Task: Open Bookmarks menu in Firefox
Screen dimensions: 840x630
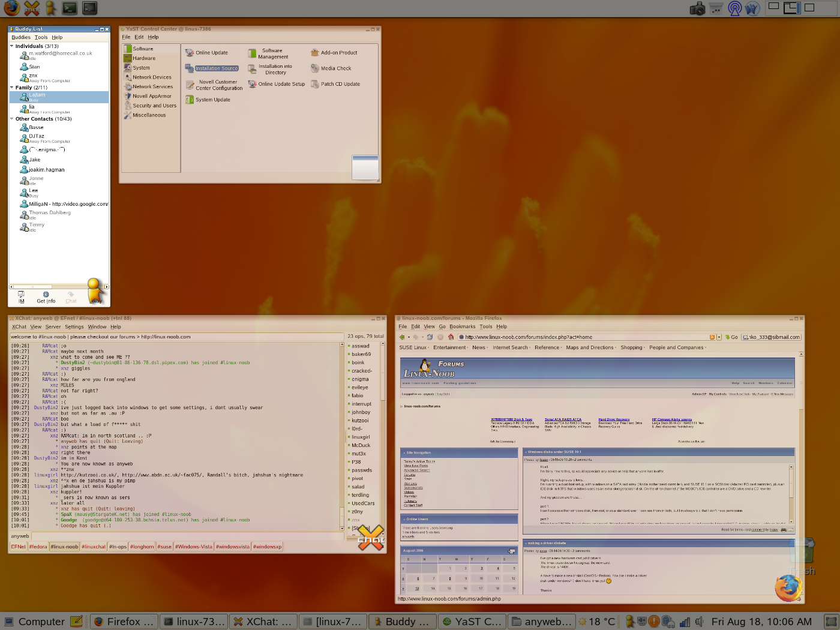Action: 462,327
